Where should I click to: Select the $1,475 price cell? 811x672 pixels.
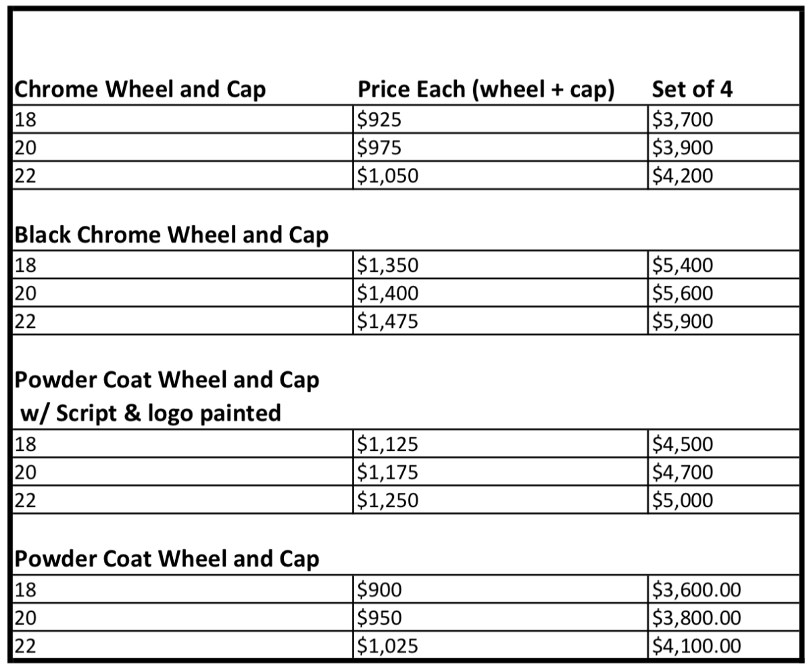click(x=388, y=322)
